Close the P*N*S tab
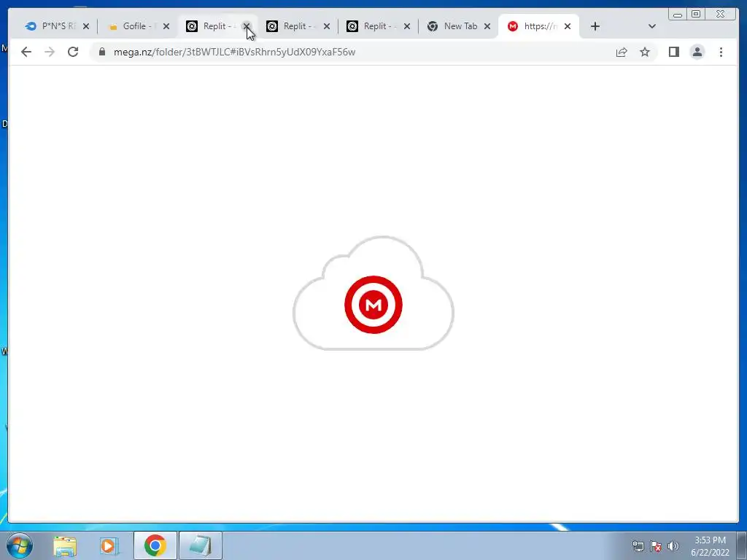This screenshot has height=560, width=747. click(86, 27)
